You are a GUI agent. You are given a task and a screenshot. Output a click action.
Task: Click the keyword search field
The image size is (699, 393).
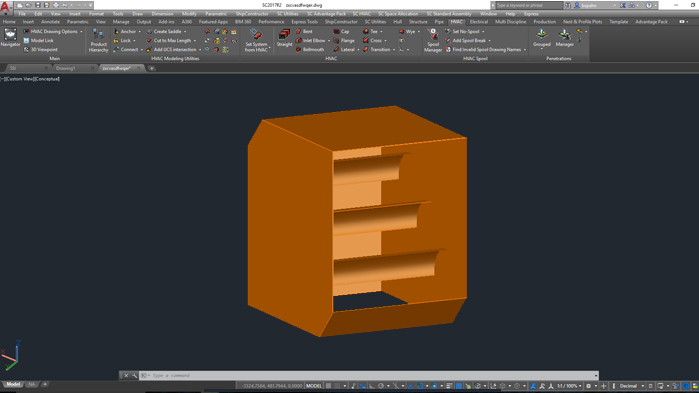[x=529, y=5]
